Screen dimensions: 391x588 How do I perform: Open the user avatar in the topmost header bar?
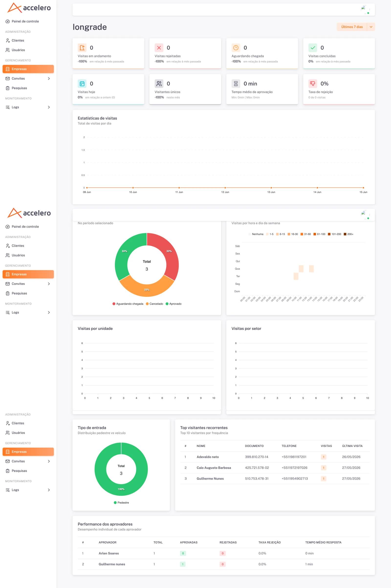(x=365, y=10)
